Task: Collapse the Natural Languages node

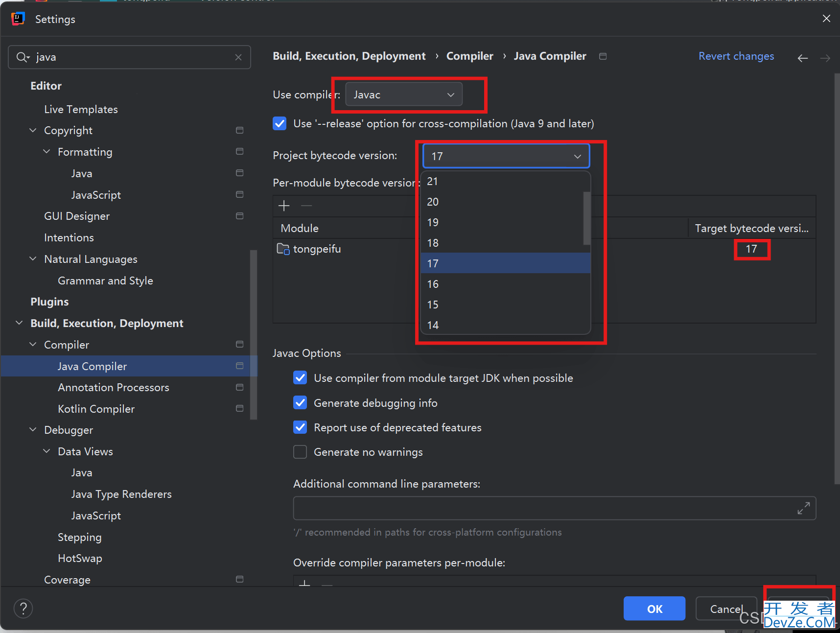Action: (x=33, y=258)
